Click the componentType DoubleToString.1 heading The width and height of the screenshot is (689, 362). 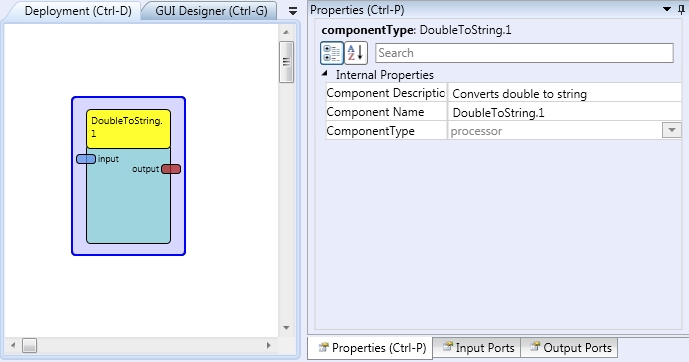pyautogui.click(x=416, y=30)
